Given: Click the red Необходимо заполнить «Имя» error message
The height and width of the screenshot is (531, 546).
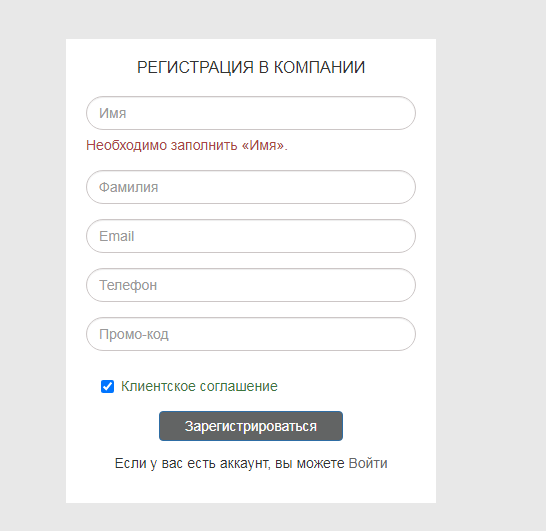Looking at the screenshot, I should tap(187, 145).
